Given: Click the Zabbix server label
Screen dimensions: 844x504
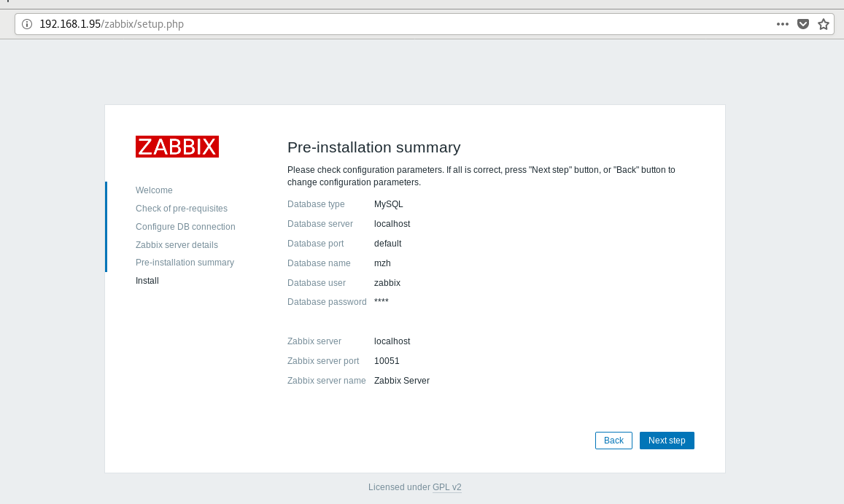Looking at the screenshot, I should pyautogui.click(x=314, y=341).
